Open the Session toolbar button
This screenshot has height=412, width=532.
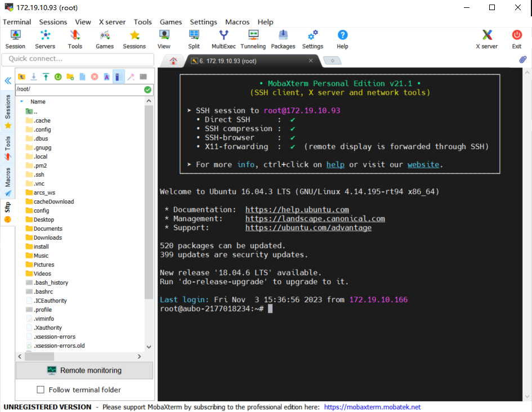tap(15, 39)
